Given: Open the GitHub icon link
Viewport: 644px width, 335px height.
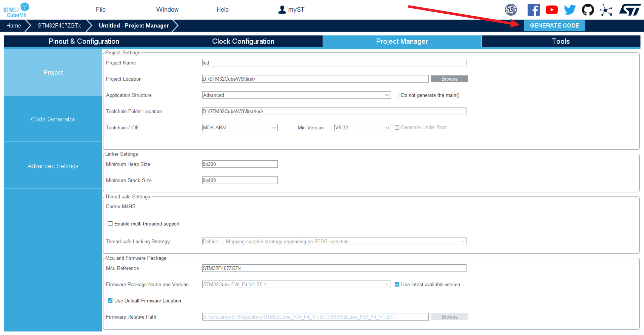Looking at the screenshot, I should tap(588, 10).
